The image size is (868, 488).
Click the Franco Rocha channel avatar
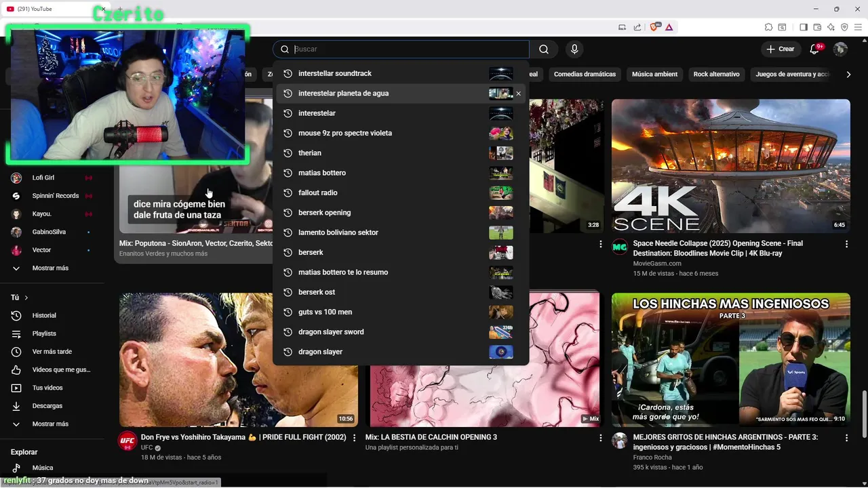coord(620,441)
